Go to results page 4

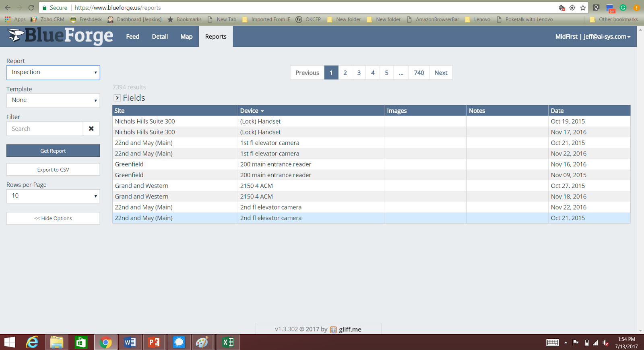point(373,72)
